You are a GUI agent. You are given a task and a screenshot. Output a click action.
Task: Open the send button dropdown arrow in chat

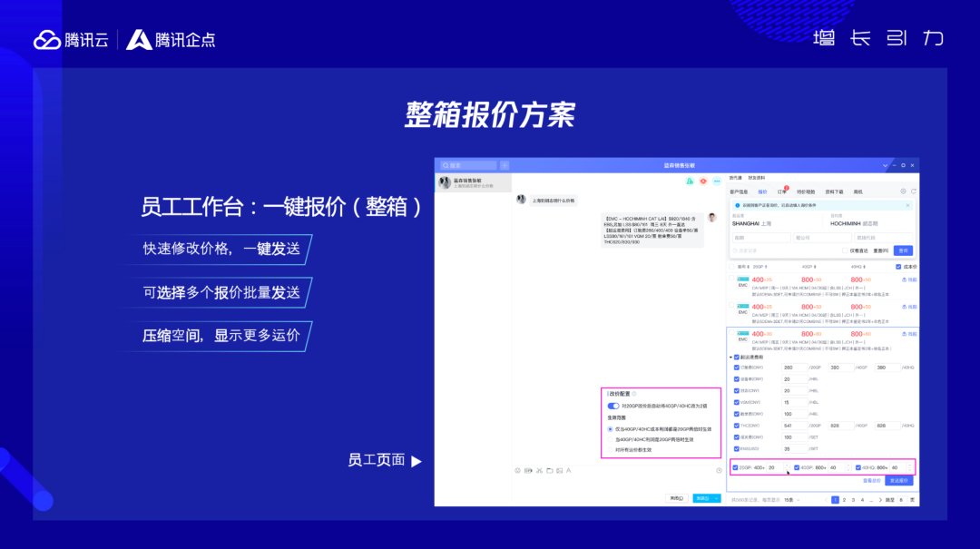[717, 498]
